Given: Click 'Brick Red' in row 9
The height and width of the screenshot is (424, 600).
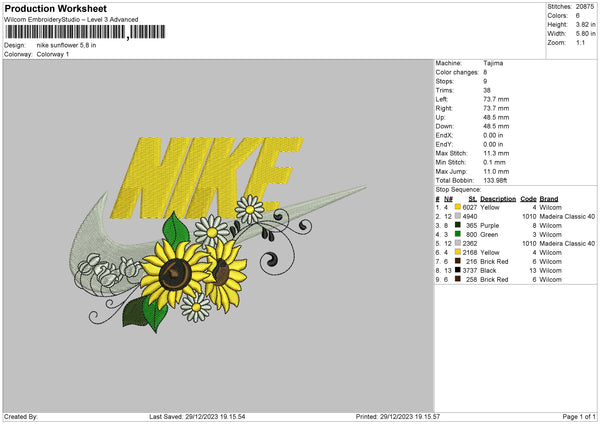Looking at the screenshot, I should [x=494, y=279].
